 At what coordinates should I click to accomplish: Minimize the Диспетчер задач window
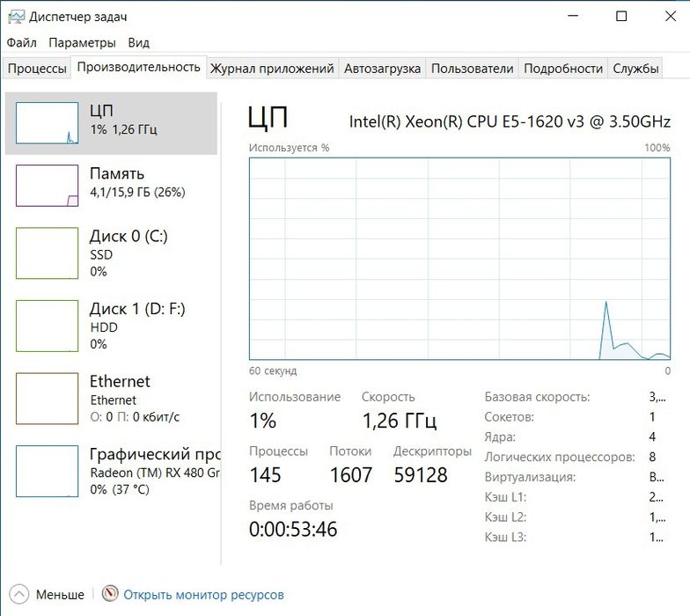[573, 16]
